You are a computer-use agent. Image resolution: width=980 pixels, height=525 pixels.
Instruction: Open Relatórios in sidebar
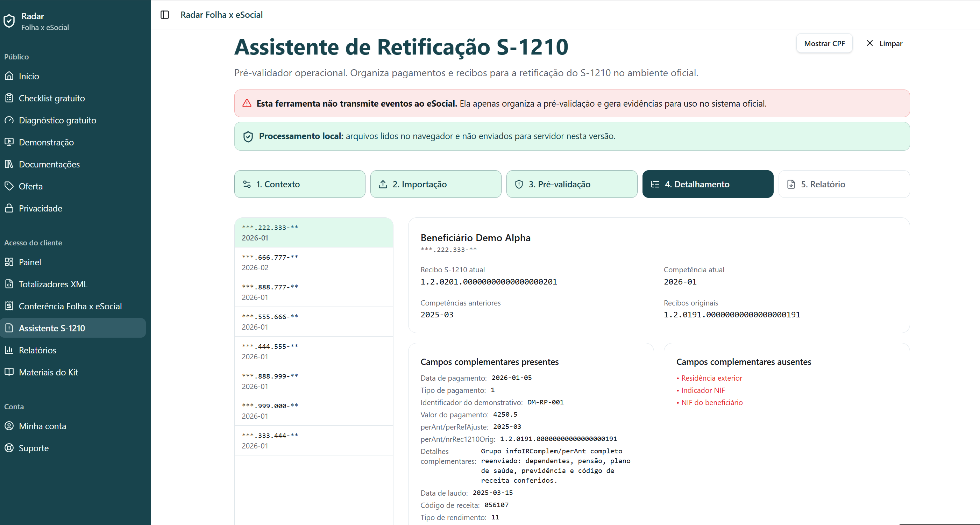pos(73,350)
